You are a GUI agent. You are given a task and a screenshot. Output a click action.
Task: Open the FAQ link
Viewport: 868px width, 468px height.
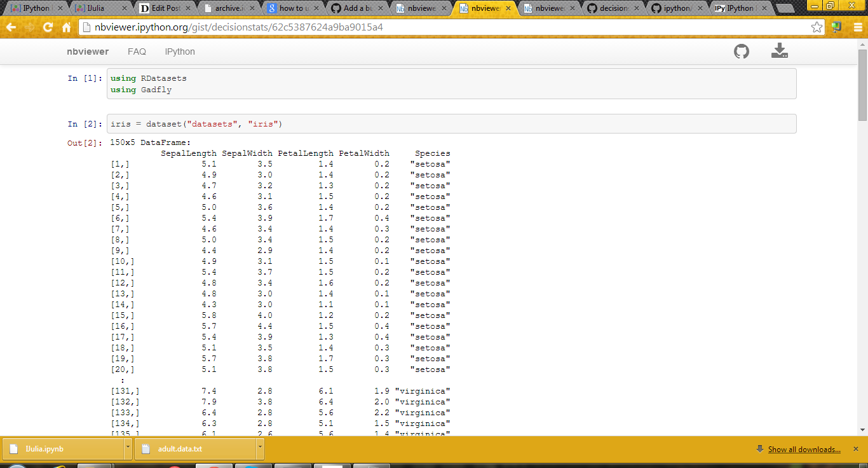(x=137, y=52)
